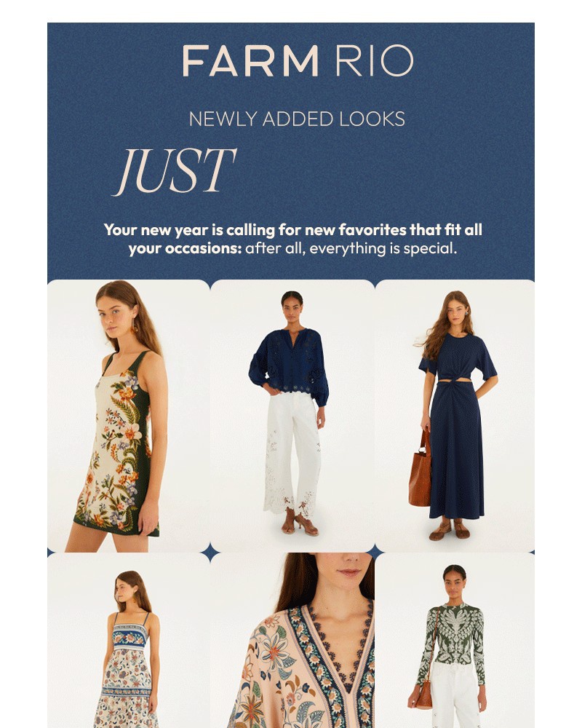Open the floral mini dress photo
Screen dimensions: 582x728
129,416
